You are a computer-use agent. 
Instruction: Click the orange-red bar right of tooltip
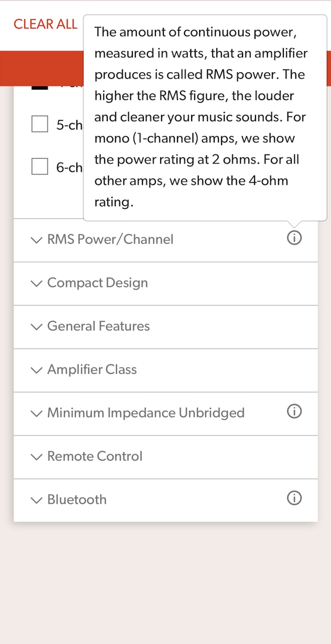coord(329,68)
